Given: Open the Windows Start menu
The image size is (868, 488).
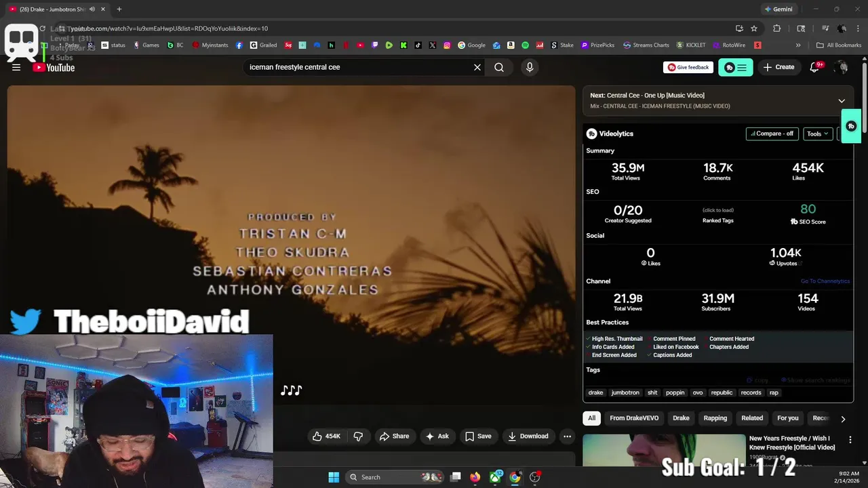Looking at the screenshot, I should coord(334,477).
